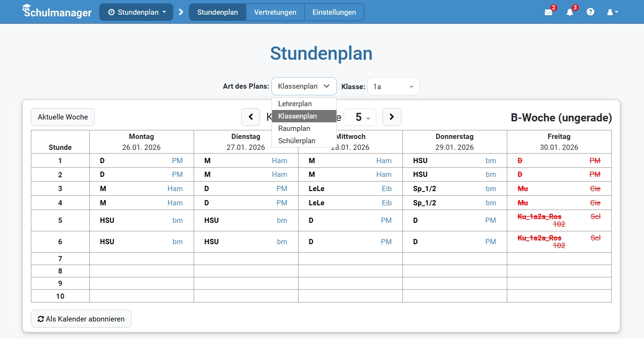Select Schülerplan from the dropdown list
Screen dimensions: 644x339
click(297, 141)
